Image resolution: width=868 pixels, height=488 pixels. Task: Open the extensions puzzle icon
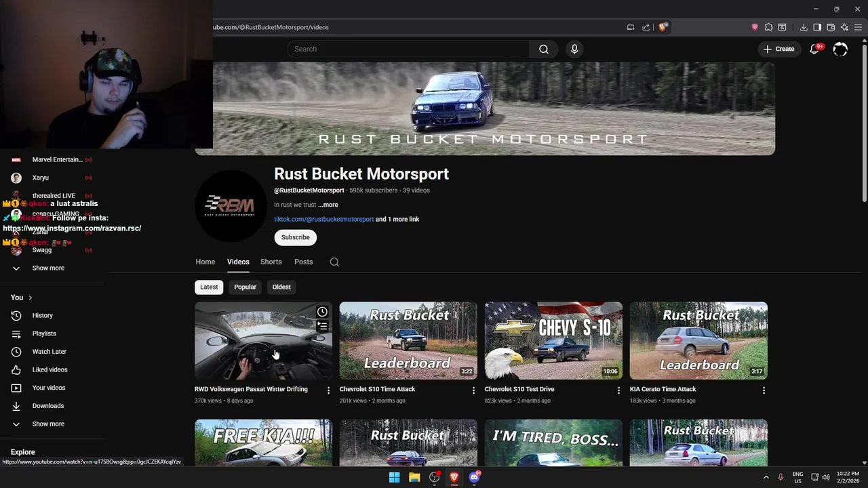pyautogui.click(x=768, y=27)
